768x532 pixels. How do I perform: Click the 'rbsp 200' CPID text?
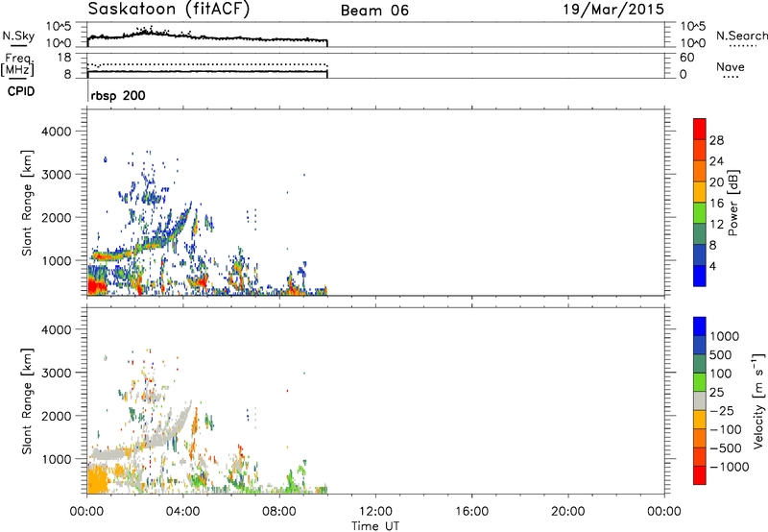118,95
